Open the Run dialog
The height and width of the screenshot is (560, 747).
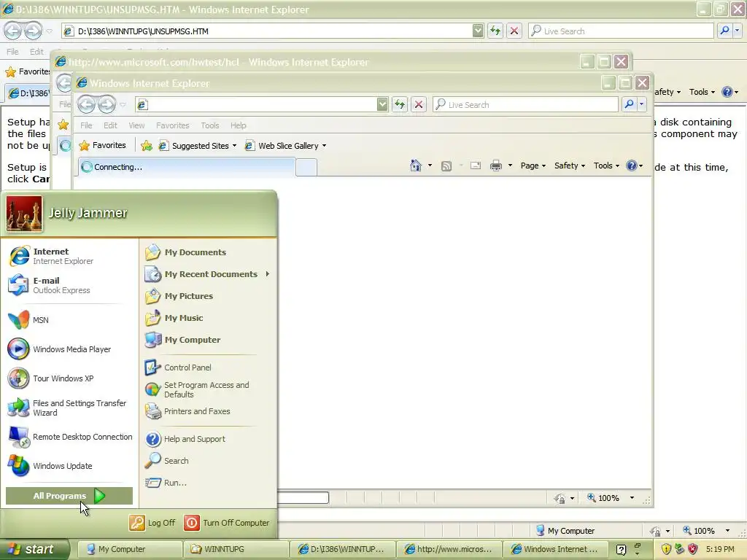[208, 483]
